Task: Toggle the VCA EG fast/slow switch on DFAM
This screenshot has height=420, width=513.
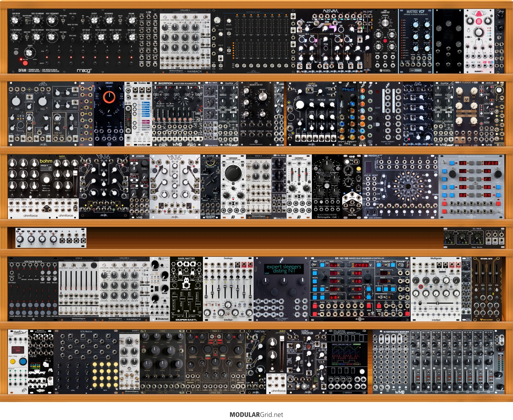Action: tap(120, 21)
